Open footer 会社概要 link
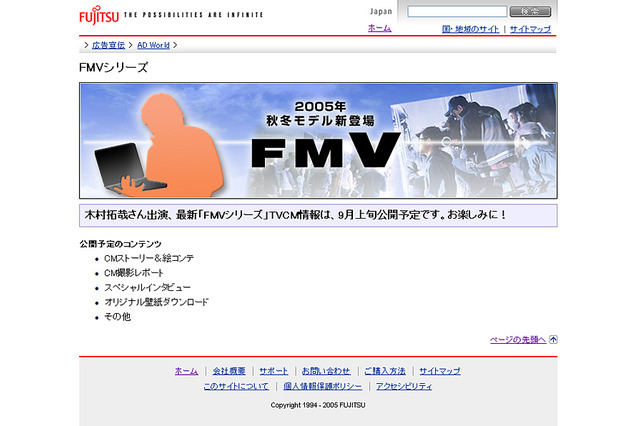The image size is (640, 426). [x=229, y=371]
